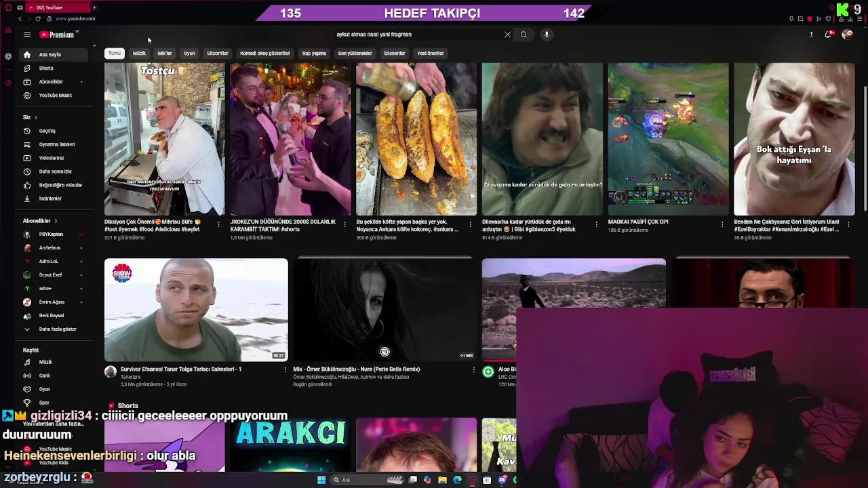Select the Oyun filter chip

click(x=189, y=54)
